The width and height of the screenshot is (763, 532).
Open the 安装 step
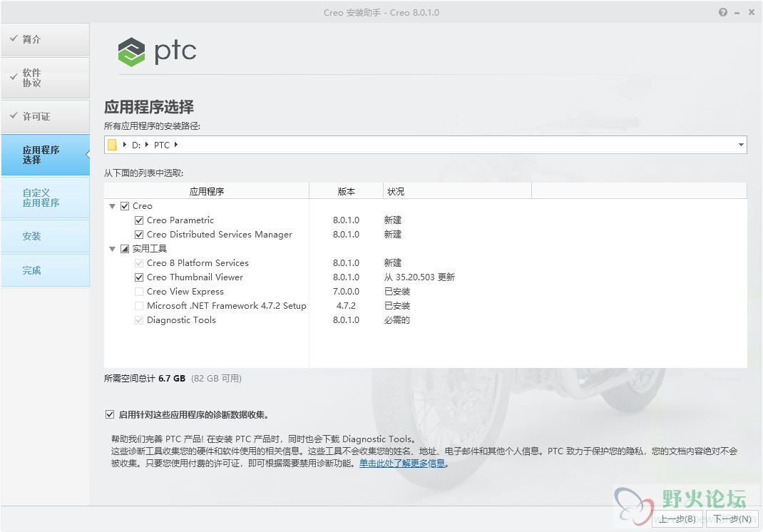[x=45, y=236]
